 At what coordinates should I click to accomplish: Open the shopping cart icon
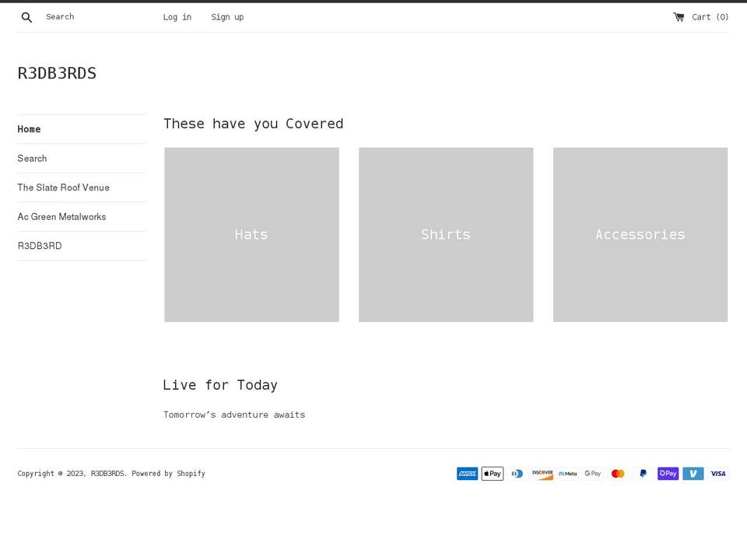[x=679, y=17]
